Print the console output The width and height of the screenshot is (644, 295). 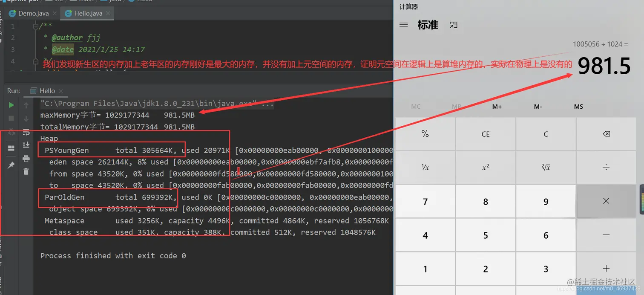pyautogui.click(x=26, y=159)
